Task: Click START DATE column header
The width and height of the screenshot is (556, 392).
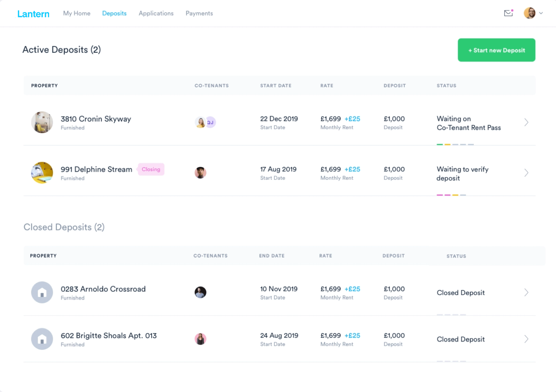Action: pyautogui.click(x=276, y=85)
